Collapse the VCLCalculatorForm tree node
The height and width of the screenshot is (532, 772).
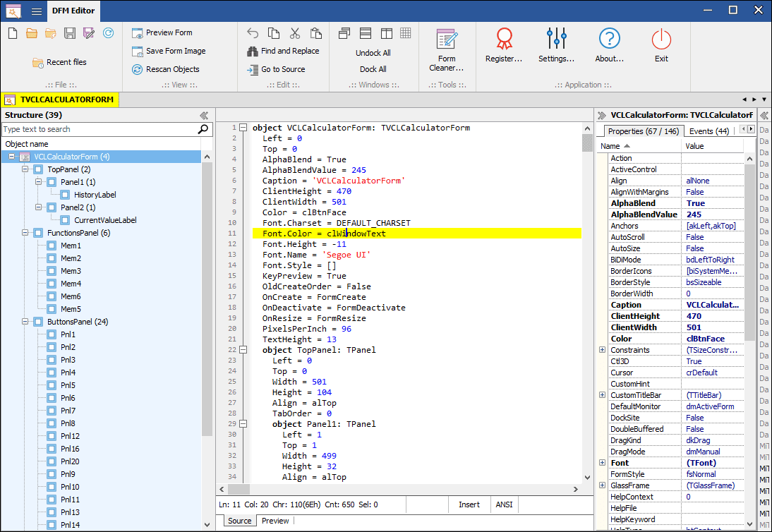(12, 157)
